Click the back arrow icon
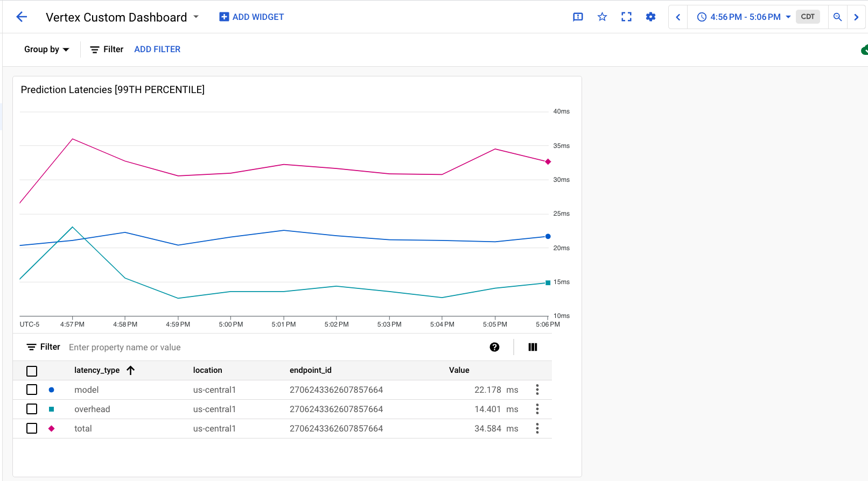The image size is (868, 481). [x=22, y=17]
